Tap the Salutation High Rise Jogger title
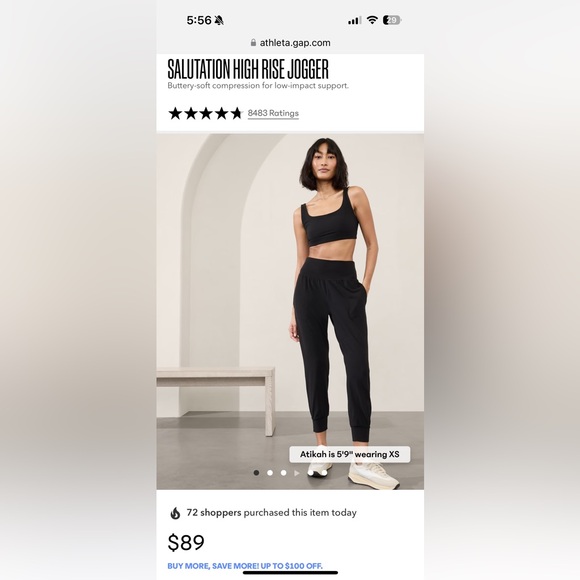The width and height of the screenshot is (580, 580). coord(248,69)
